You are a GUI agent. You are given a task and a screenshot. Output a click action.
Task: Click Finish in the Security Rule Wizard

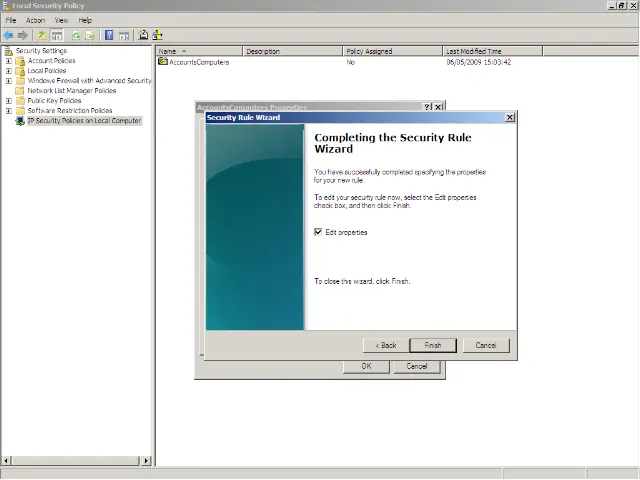[432, 345]
